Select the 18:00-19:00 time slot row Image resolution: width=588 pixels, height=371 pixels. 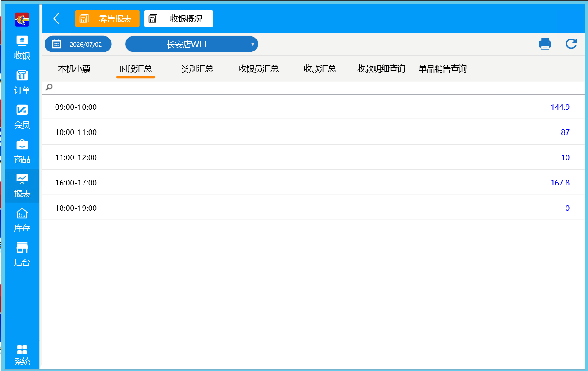tap(314, 208)
